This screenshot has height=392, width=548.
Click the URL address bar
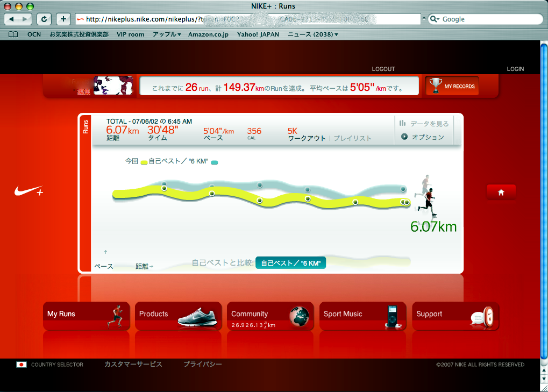pos(248,19)
